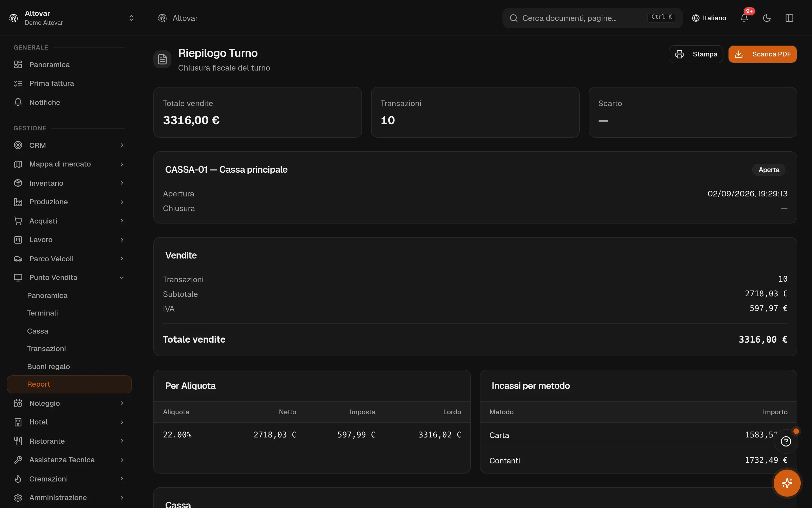
Task: Expand the Noleggio submenu chevron
Action: point(122,403)
